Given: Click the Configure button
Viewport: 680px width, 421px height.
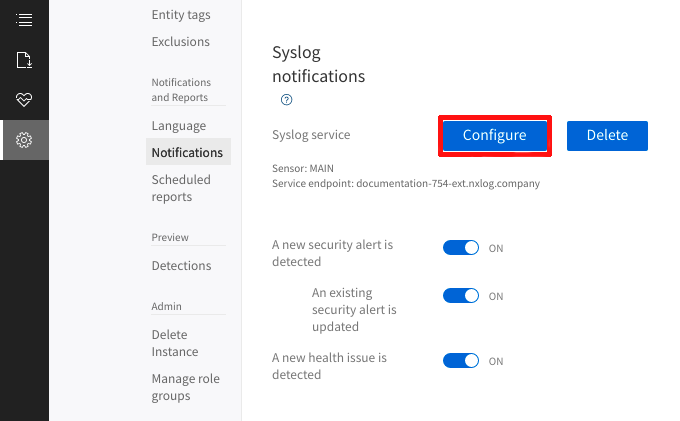Looking at the screenshot, I should [495, 135].
